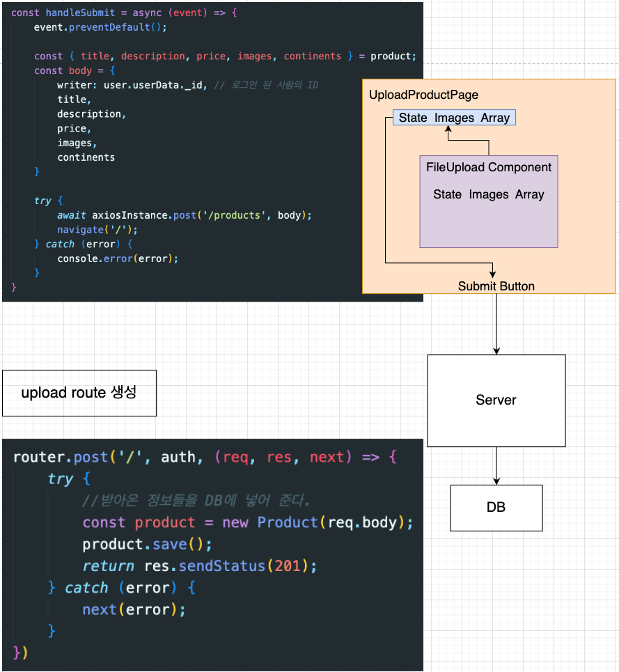Click the destructuring line ending '= product;'
The width and height of the screenshot is (619, 672).
(225, 56)
